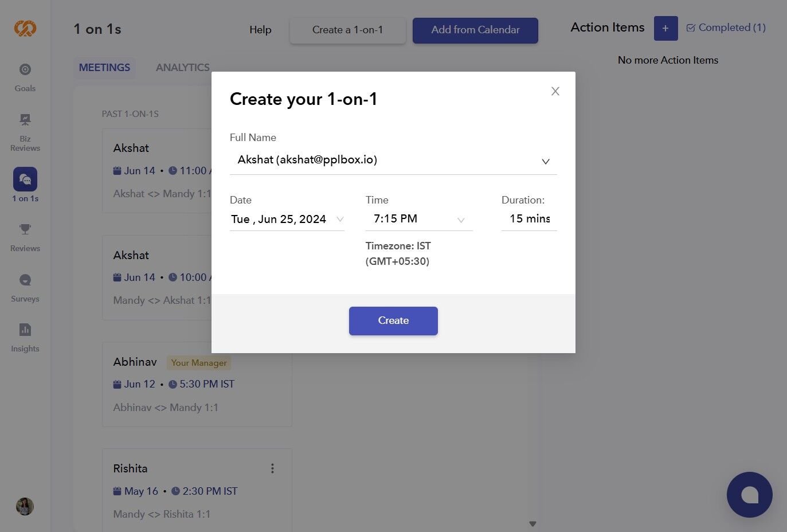Viewport: 787px width, 532px height.
Task: Toggle Completed (1) action items
Action: 726,28
